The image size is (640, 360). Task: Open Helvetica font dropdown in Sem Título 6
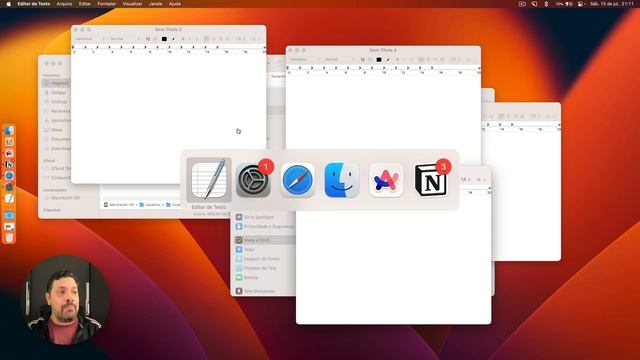pos(304,60)
